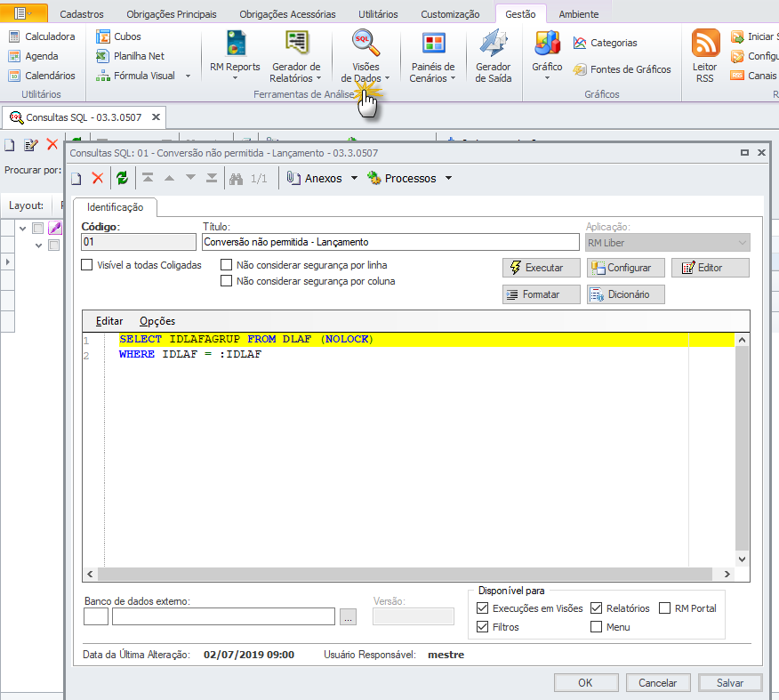Click the binoculars search icon
The image size is (779, 700).
[236, 179]
